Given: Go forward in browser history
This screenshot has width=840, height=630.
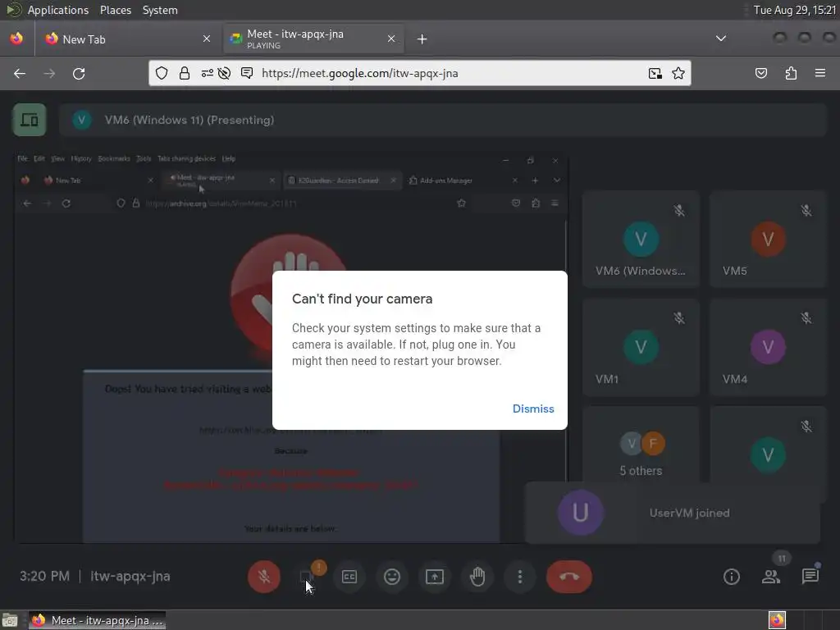Looking at the screenshot, I should 49,73.
